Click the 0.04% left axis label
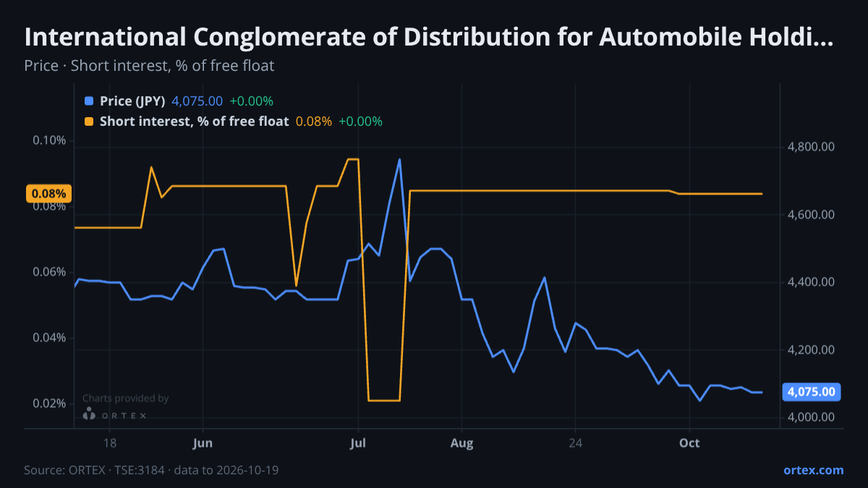868x488 pixels. [x=49, y=338]
